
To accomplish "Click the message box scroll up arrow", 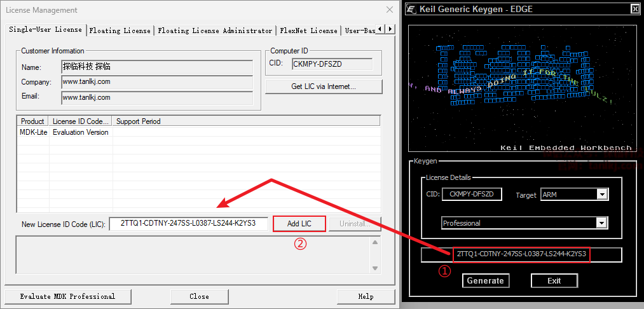I will click(375, 242).
